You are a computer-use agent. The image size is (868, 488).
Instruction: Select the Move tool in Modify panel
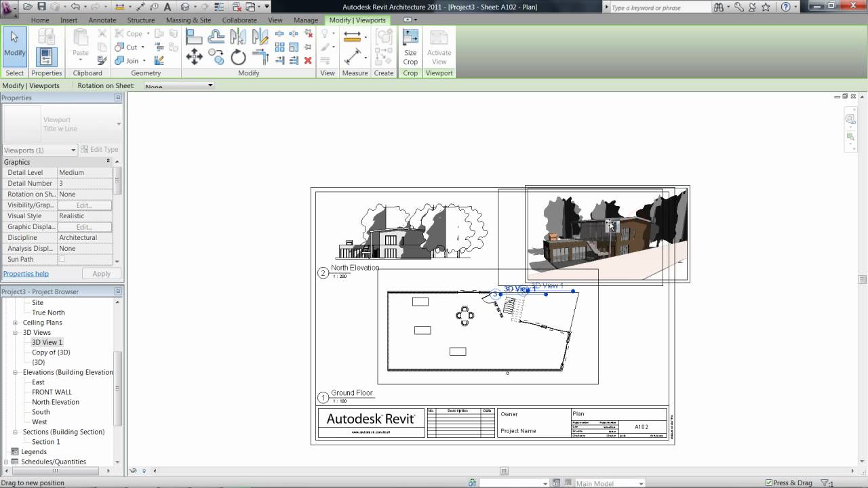[194, 57]
